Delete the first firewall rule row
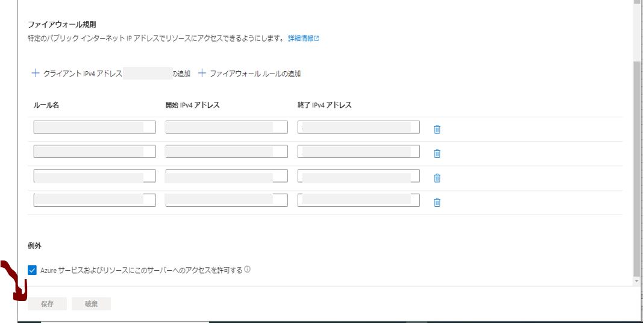Screen dimensions: 644x325 point(437,129)
